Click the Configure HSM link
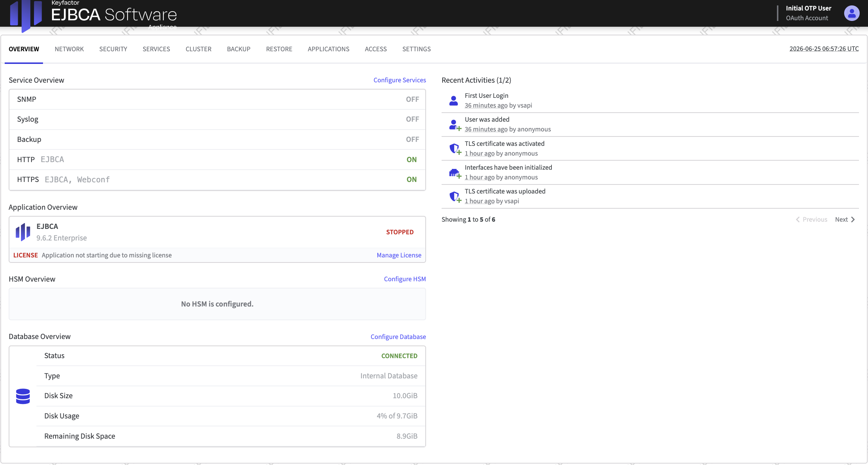This screenshot has width=868, height=465. (405, 279)
